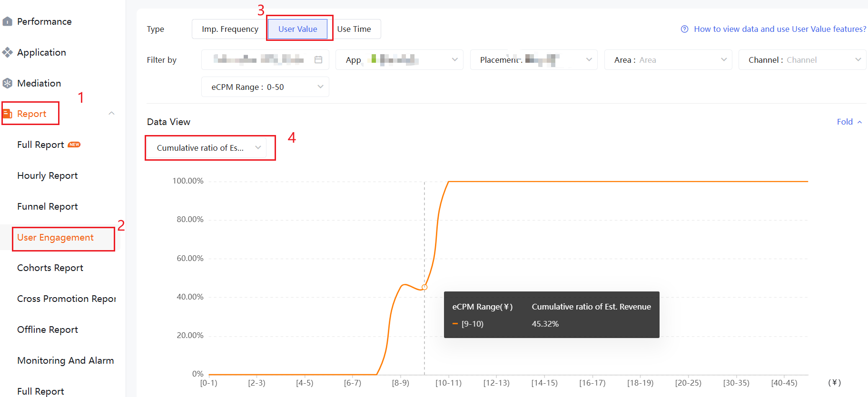Click the Application sidebar icon

click(x=7, y=52)
